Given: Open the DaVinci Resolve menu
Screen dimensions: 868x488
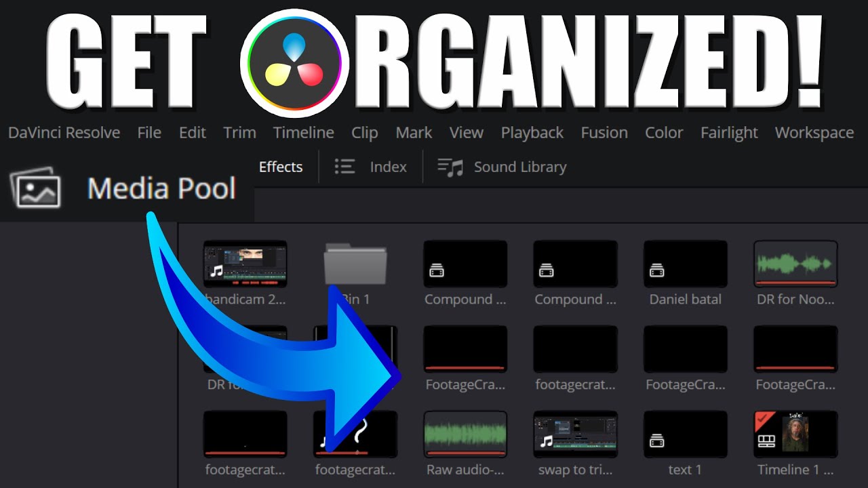Looking at the screenshot, I should (x=64, y=132).
